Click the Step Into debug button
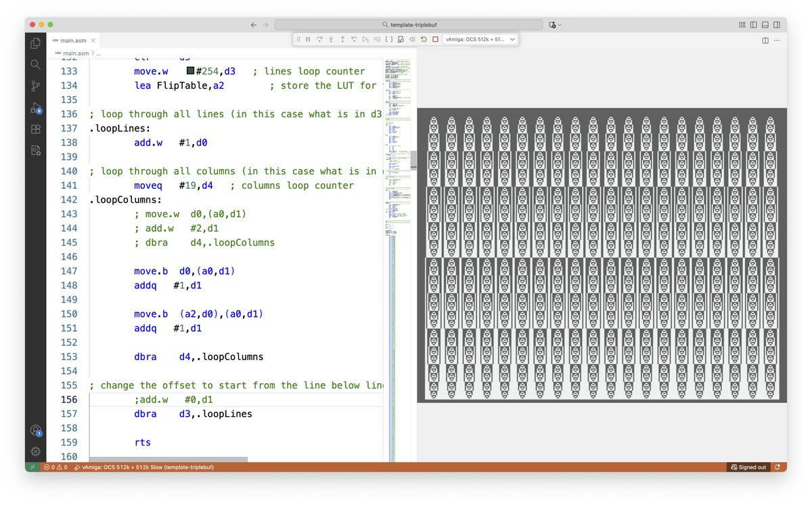The height and width of the screenshot is (505, 812). click(331, 40)
